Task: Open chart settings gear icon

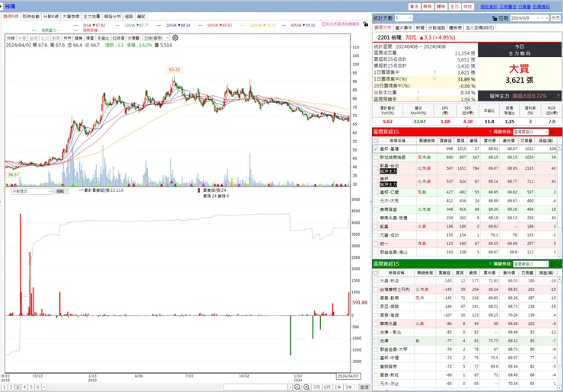Action: pos(175,38)
